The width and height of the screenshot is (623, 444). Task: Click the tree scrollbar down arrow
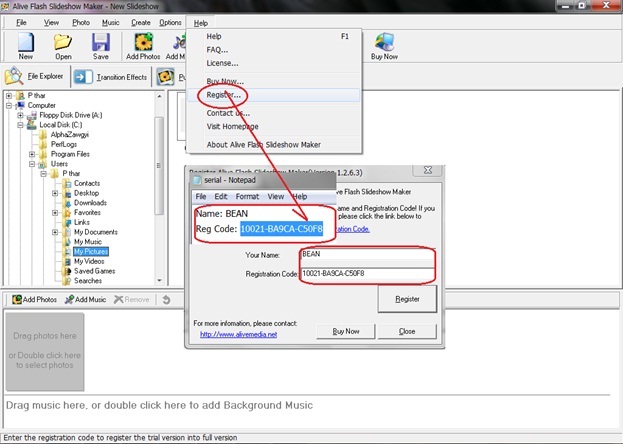coord(159,280)
